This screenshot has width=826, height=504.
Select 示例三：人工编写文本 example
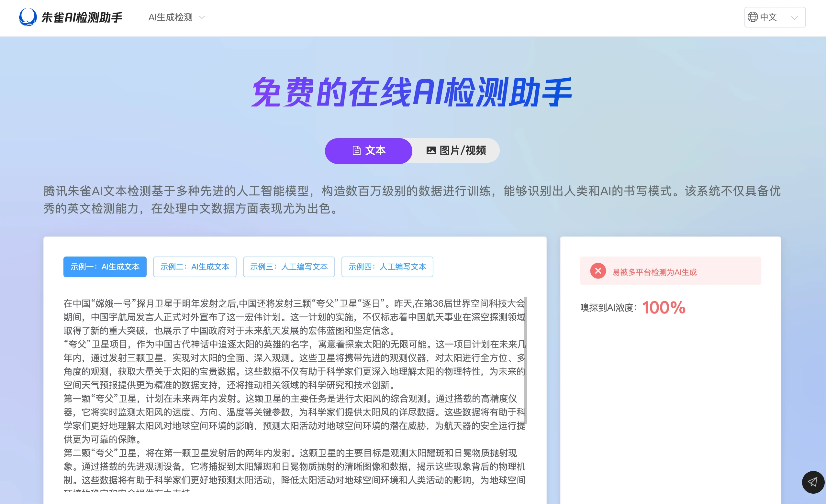click(x=289, y=267)
